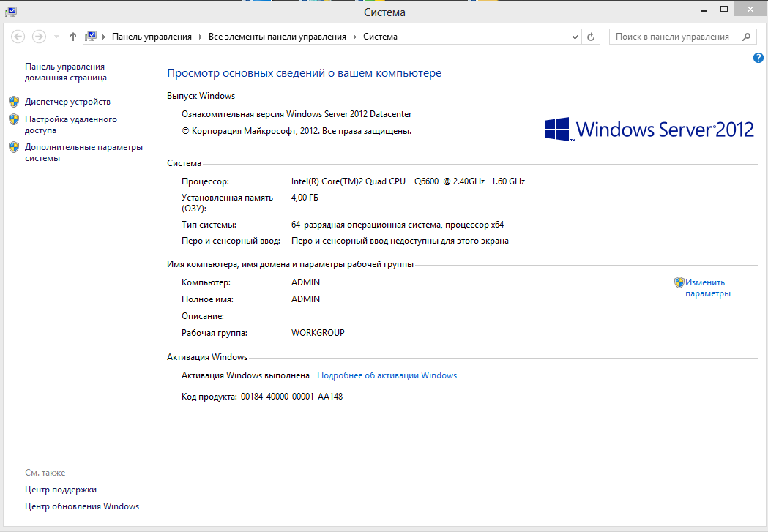Refresh the System page
Viewport: 768px width, 532px height.
(x=592, y=37)
